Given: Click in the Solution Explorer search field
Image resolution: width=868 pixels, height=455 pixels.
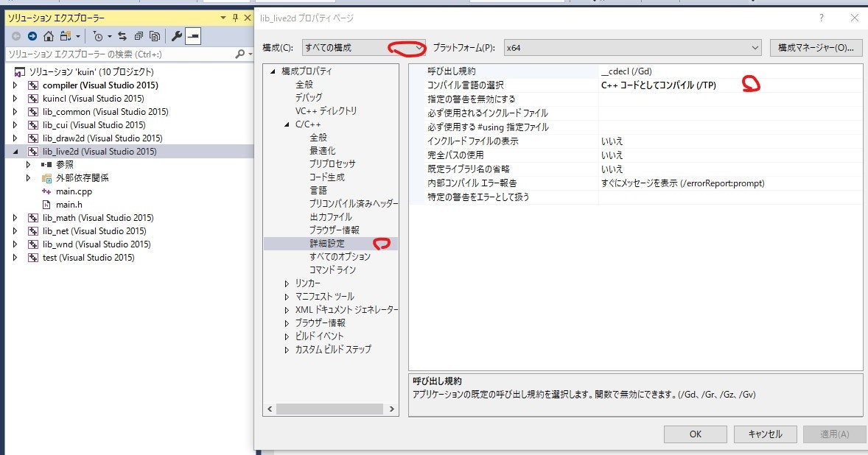Looking at the screenshot, I should point(119,54).
